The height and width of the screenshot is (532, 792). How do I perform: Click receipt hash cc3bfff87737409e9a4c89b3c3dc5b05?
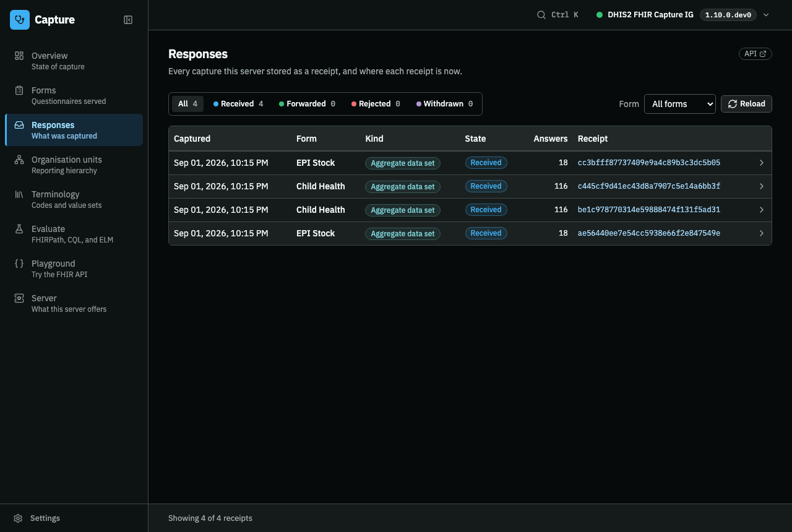pyautogui.click(x=649, y=163)
